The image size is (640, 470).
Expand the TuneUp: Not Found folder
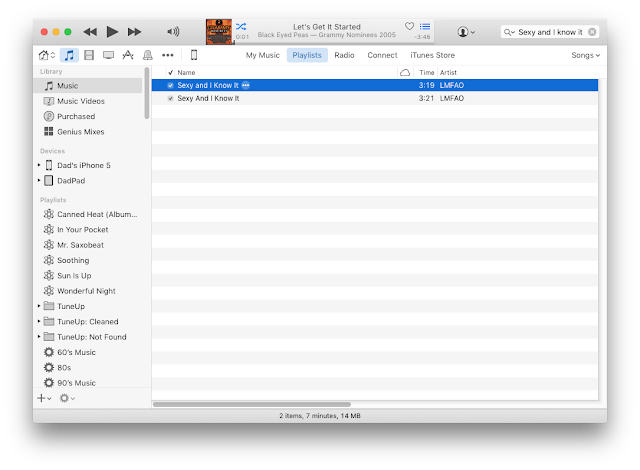click(39, 337)
